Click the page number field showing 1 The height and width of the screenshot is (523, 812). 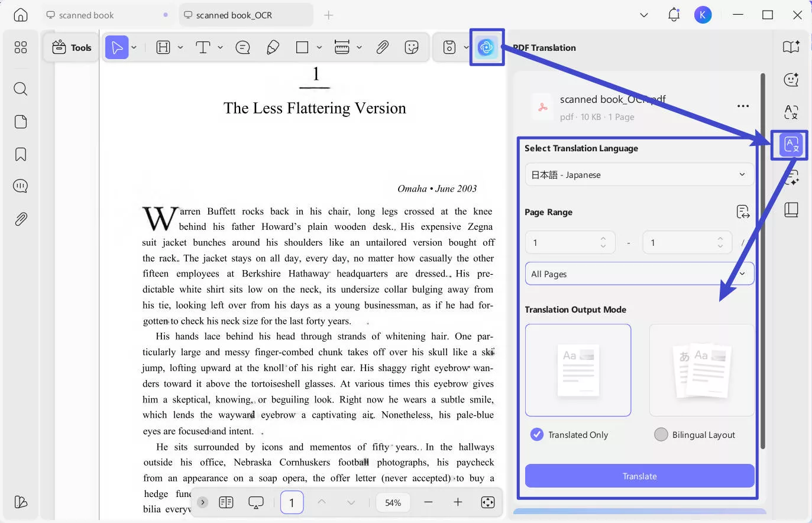pyautogui.click(x=292, y=502)
